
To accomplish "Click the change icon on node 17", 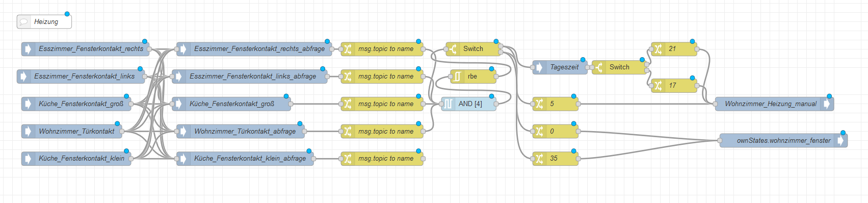I will click(658, 86).
